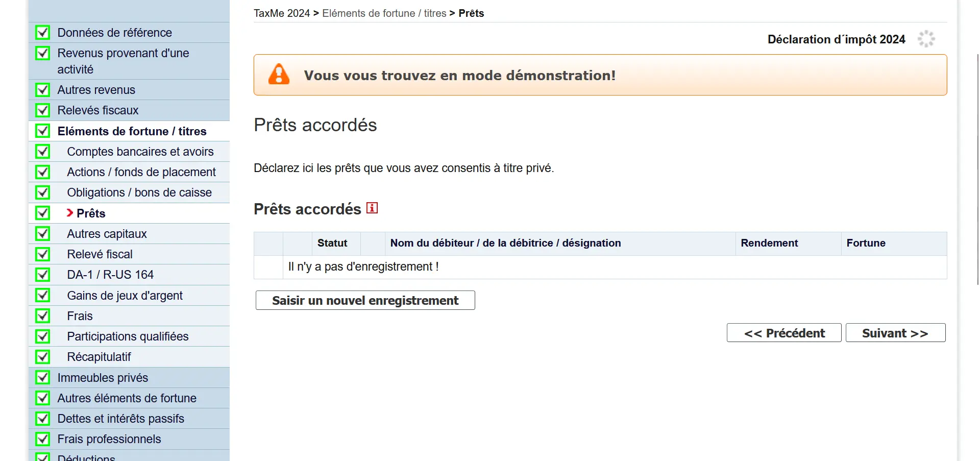Image resolution: width=980 pixels, height=461 pixels.
Task: Go to Actions / fonds de placement
Action: point(141,172)
